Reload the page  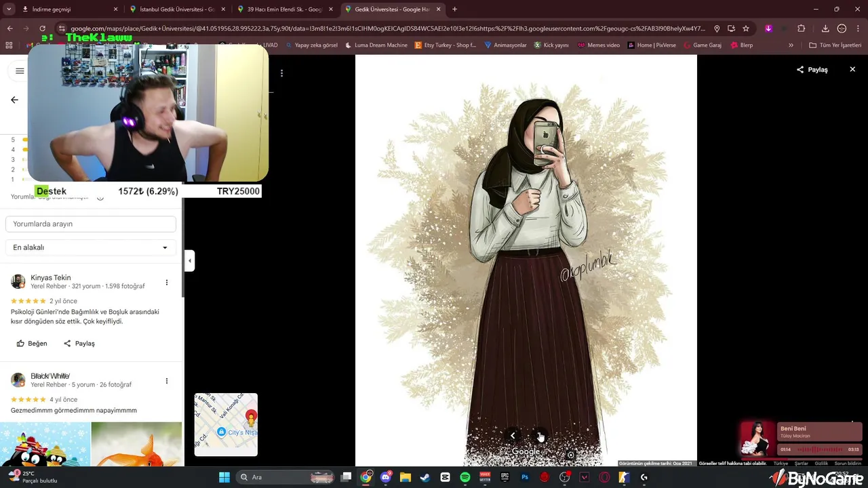(x=42, y=28)
